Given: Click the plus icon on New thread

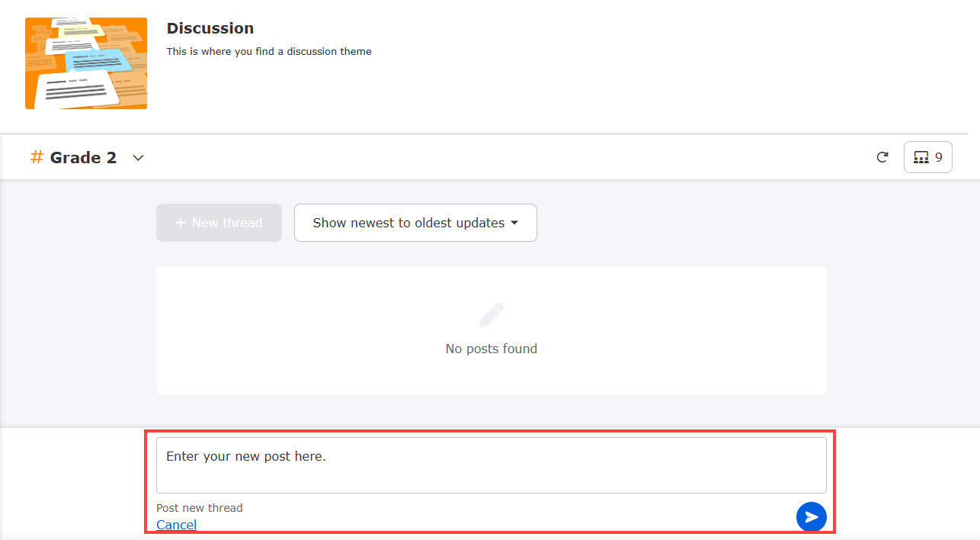Looking at the screenshot, I should [x=181, y=223].
